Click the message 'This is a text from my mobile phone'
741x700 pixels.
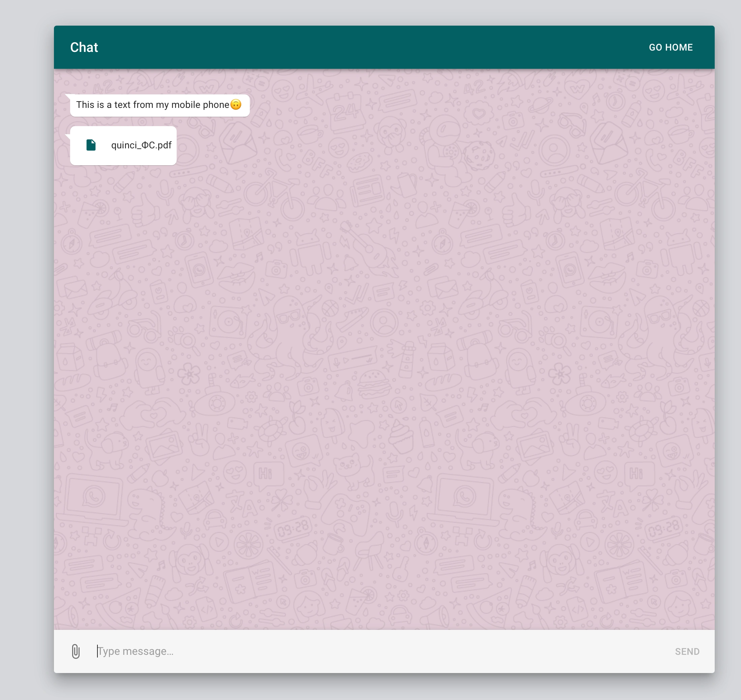tap(160, 105)
